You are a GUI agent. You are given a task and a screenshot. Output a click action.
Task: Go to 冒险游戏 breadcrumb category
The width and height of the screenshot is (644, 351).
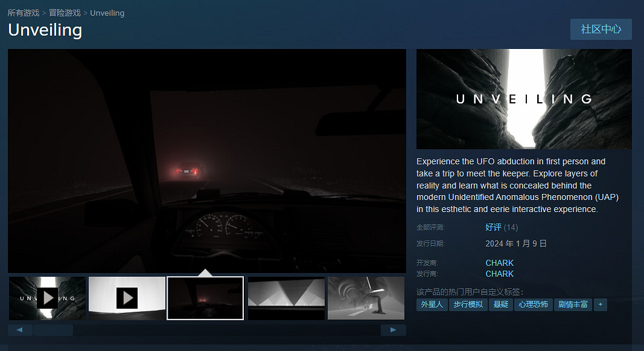65,13
